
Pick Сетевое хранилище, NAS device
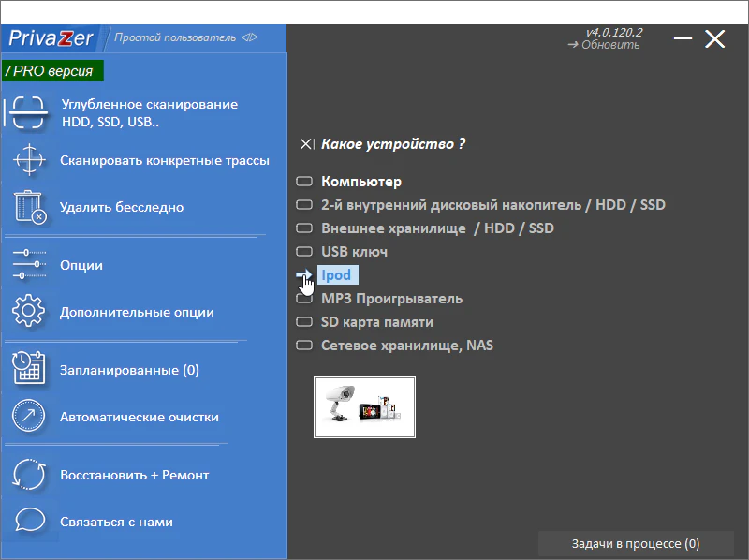(x=406, y=346)
